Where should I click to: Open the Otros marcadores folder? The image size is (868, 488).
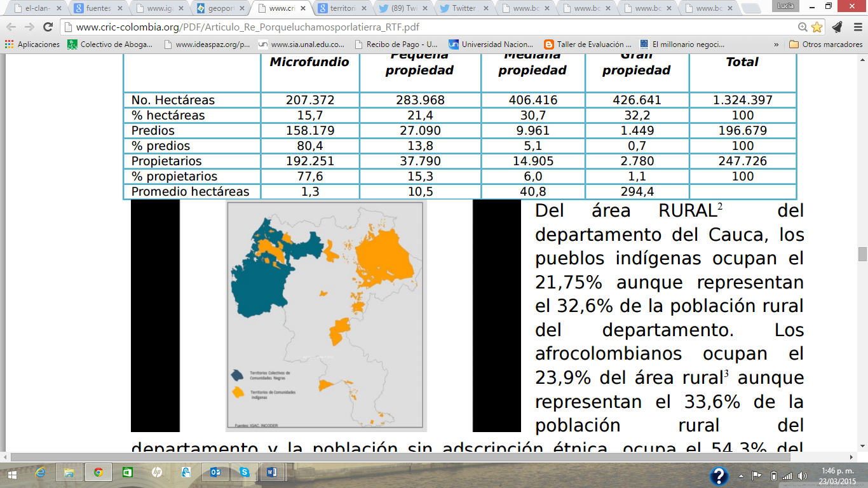click(x=825, y=44)
